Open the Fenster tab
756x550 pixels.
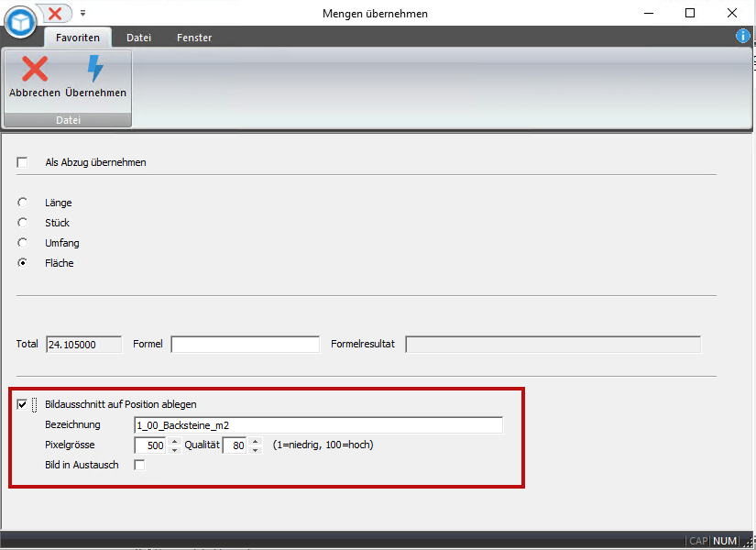pyautogui.click(x=193, y=38)
